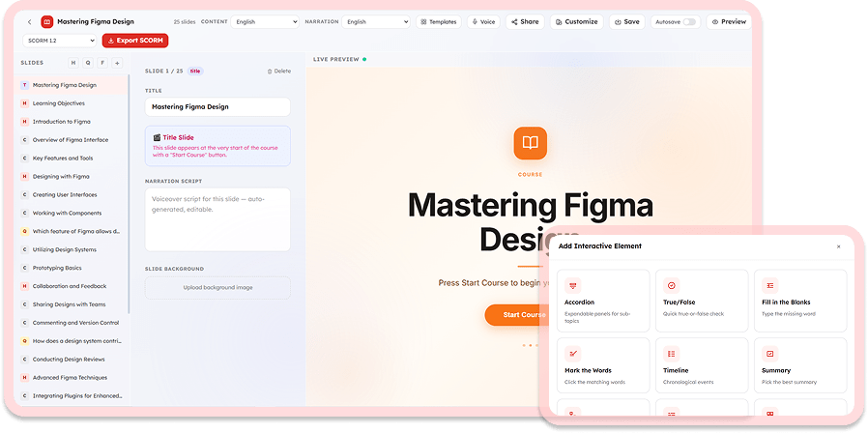This screenshot has width=868, height=433.
Task: Open Advanced Figma Techniques slide
Action: click(x=72, y=378)
